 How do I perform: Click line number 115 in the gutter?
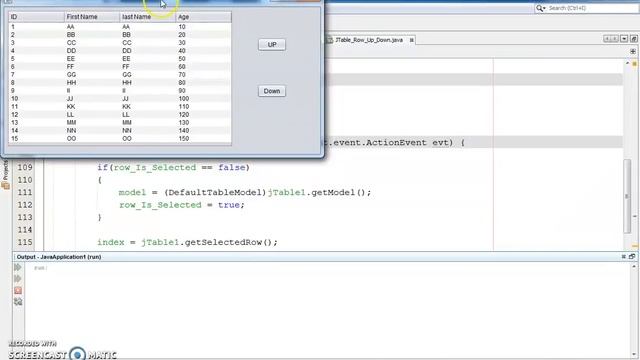[x=24, y=242]
